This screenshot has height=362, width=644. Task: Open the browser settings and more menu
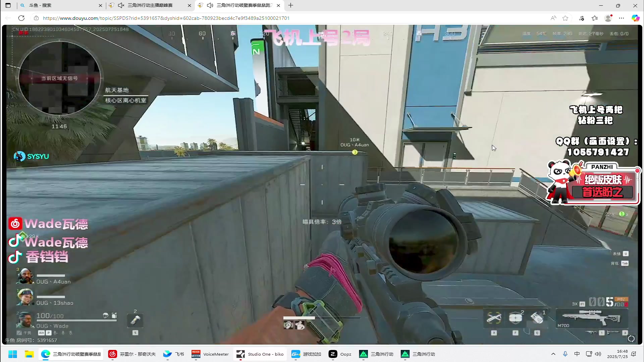[622, 18]
